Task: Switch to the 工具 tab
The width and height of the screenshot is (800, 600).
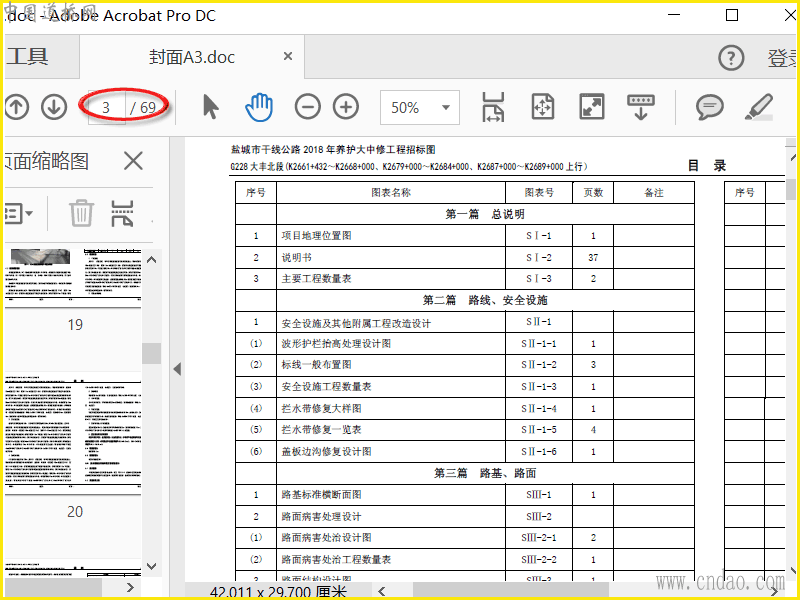Action: [28, 57]
